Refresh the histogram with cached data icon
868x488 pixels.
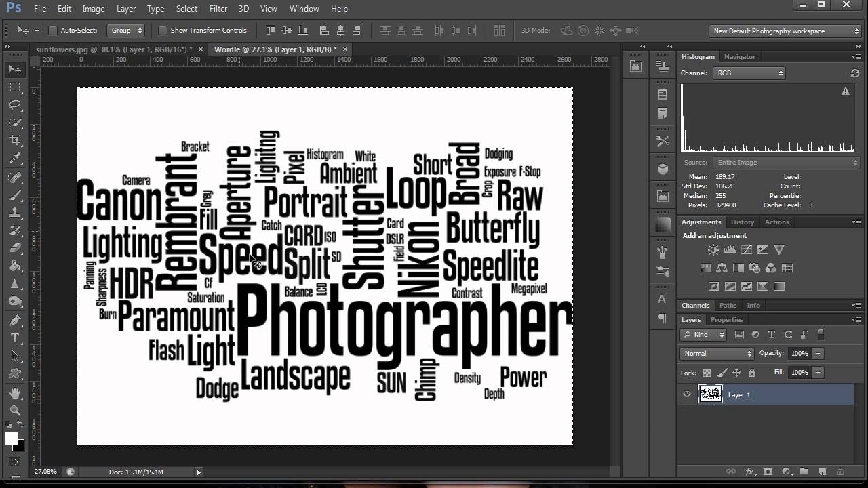coord(854,73)
